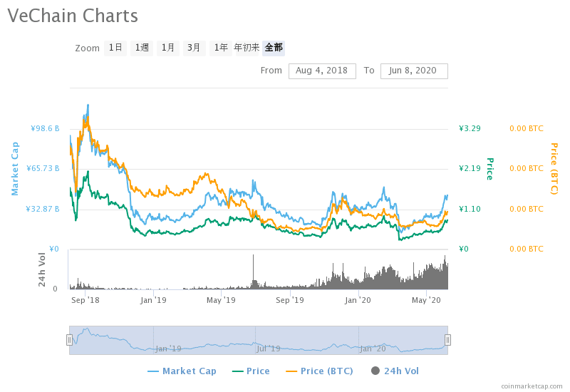Click the Jan '20 main axis date label
The height and width of the screenshot is (392, 570).
coord(358,300)
